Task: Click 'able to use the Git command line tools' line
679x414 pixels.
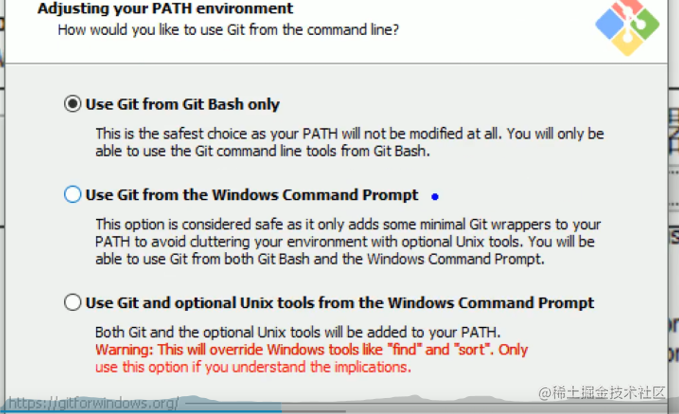Action: [261, 151]
